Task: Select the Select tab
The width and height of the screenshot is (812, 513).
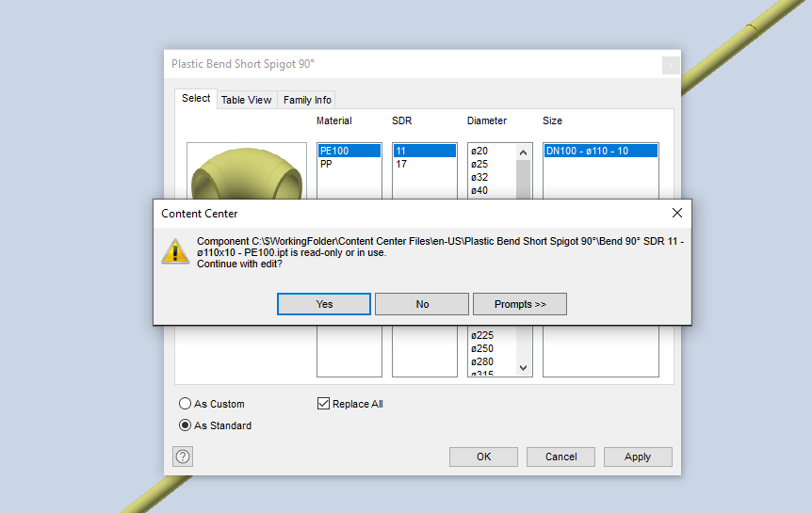Action: click(x=196, y=98)
